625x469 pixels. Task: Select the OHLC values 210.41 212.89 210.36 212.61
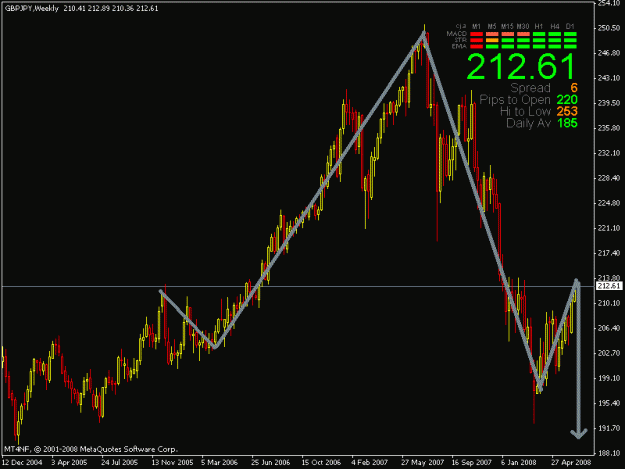tap(111, 8)
